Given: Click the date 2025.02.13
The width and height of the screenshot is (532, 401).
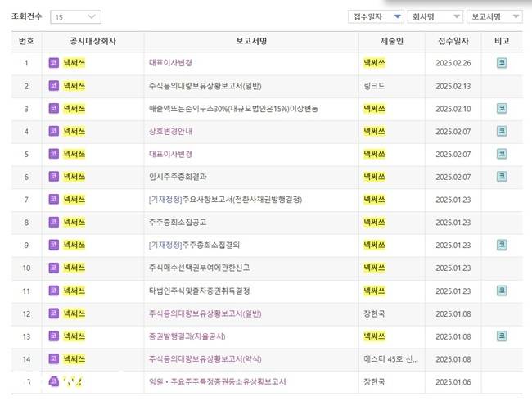Looking at the screenshot, I should coord(453,86).
